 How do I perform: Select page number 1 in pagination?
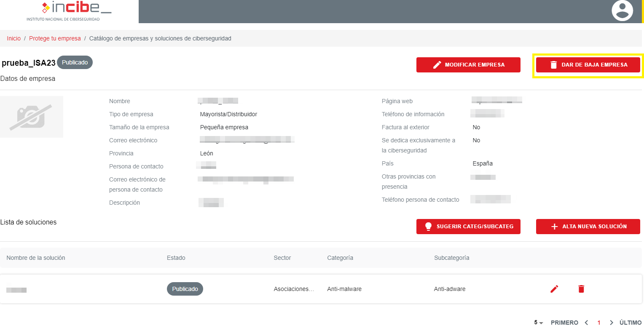[599, 323]
